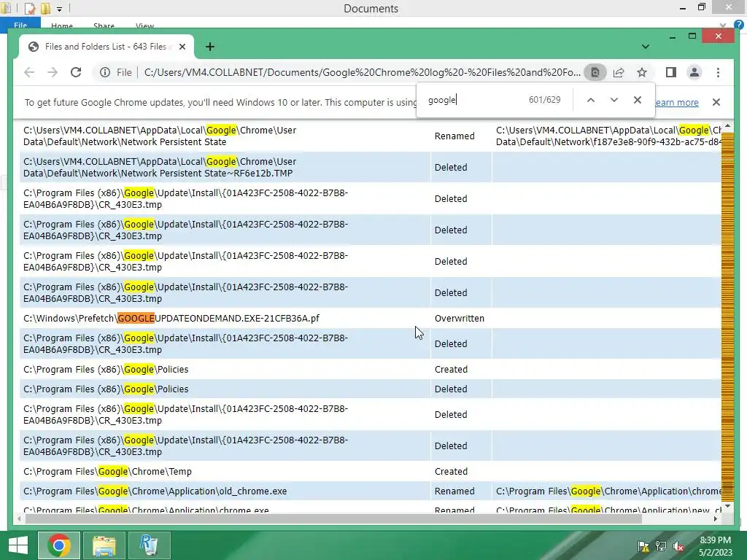The height and width of the screenshot is (560, 747).
Task: Reload the Files and Folders List page
Action: (76, 72)
